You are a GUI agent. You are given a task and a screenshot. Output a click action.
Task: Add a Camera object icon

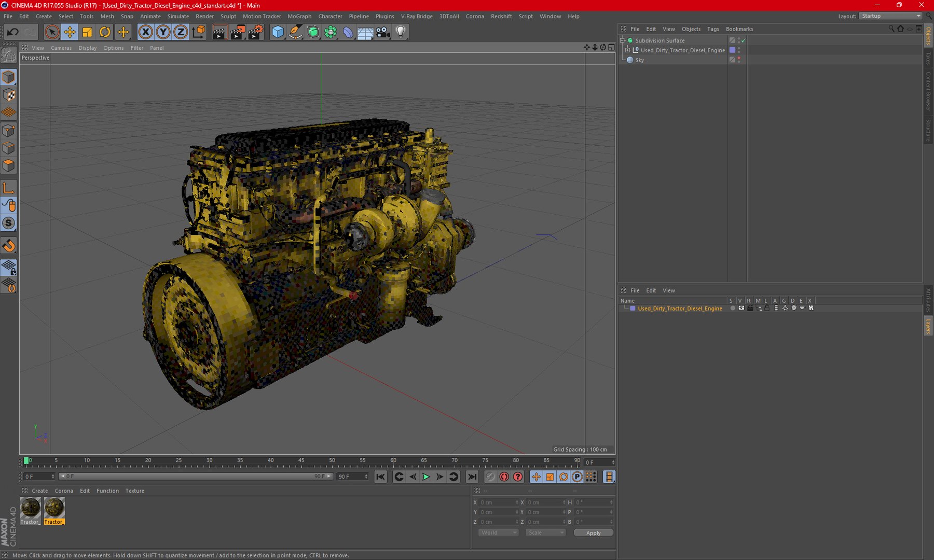coord(383,32)
